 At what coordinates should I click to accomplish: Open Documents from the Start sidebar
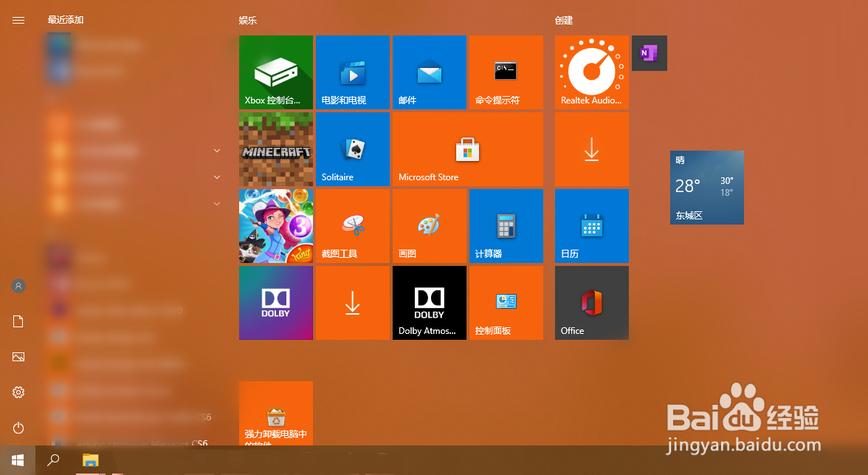pyautogui.click(x=18, y=321)
